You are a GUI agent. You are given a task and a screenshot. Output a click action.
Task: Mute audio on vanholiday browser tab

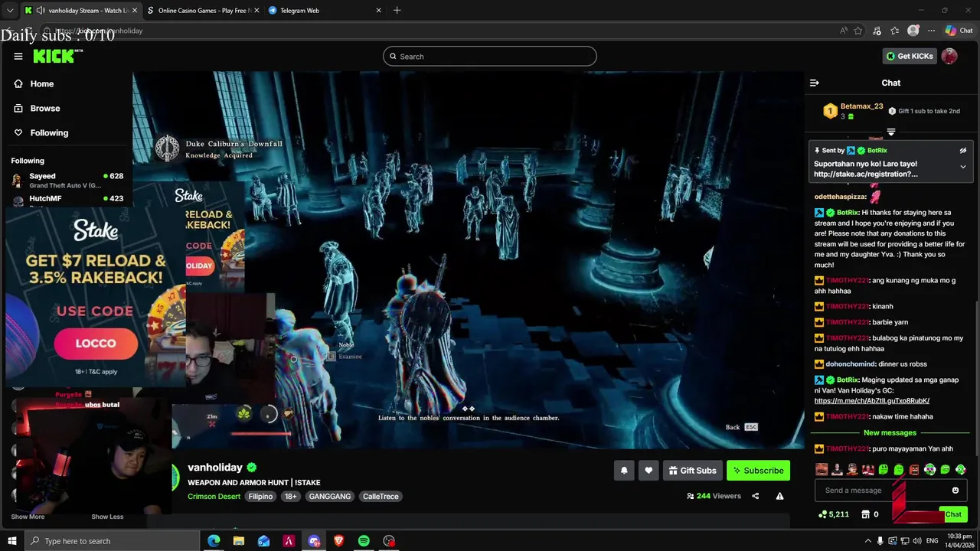click(x=40, y=11)
